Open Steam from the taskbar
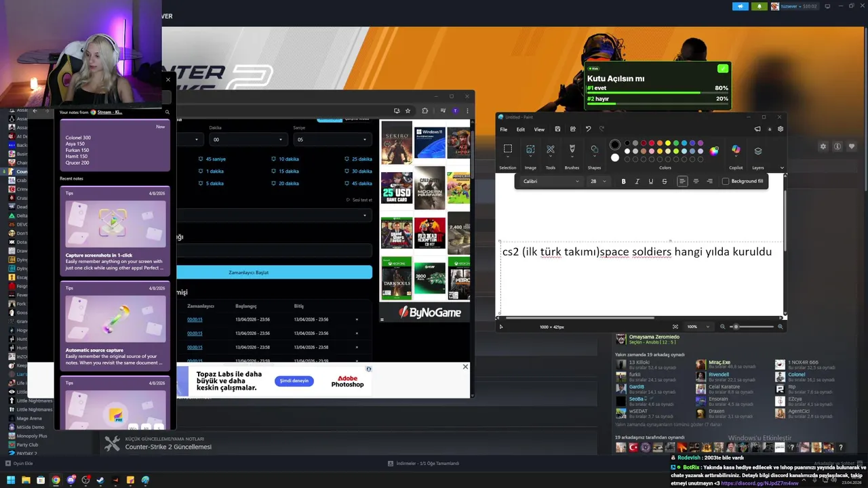The height and width of the screenshot is (488, 868). pyautogui.click(x=100, y=481)
